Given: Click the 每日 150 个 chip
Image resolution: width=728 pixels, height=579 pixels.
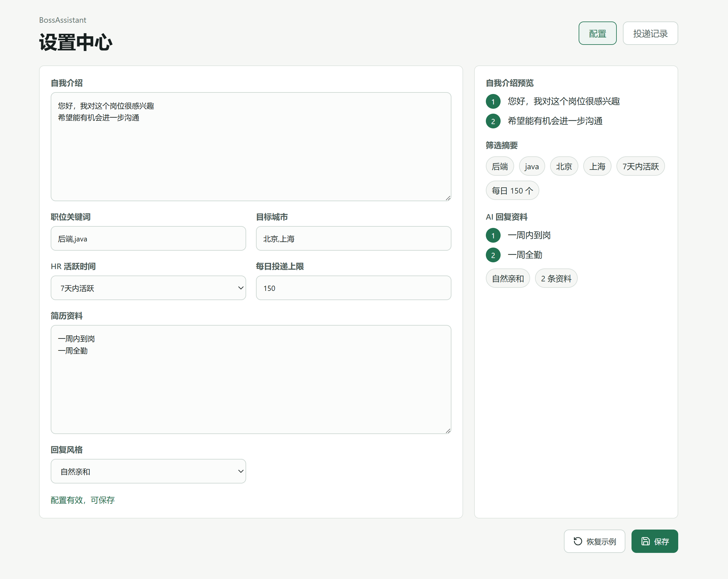Looking at the screenshot, I should 512,191.
